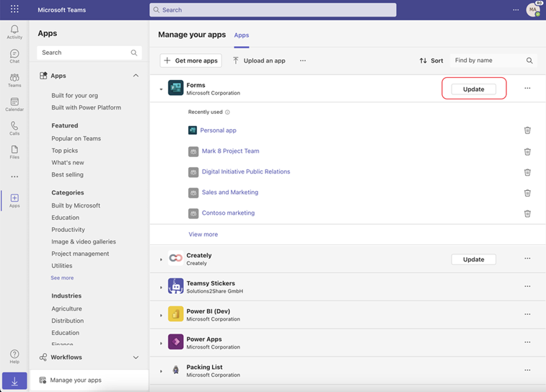Click Get more apps button
The width and height of the screenshot is (546, 392).
(x=191, y=61)
